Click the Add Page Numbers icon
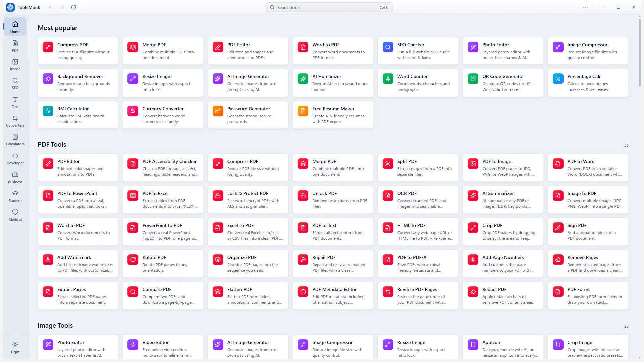This screenshot has width=644, height=362. pos(473,260)
